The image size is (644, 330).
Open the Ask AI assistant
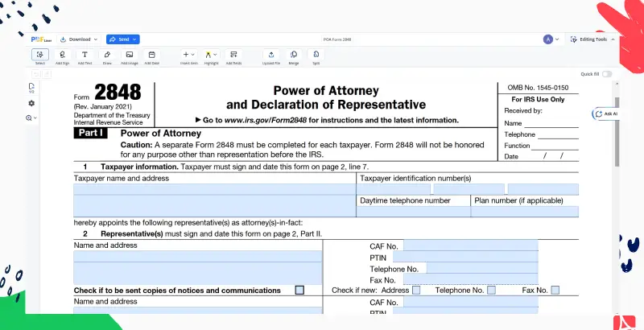tap(607, 113)
